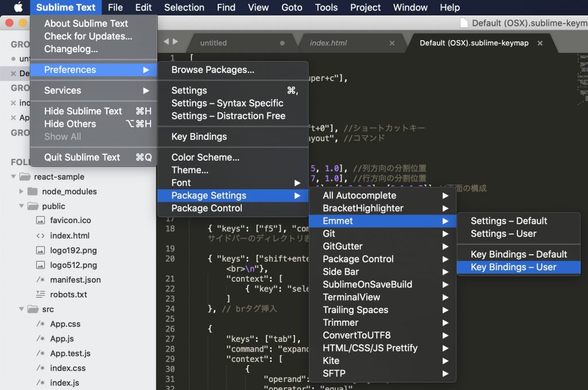Collapse public folder
Image resolution: width=588 pixels, height=390 pixels.
[x=21, y=206]
